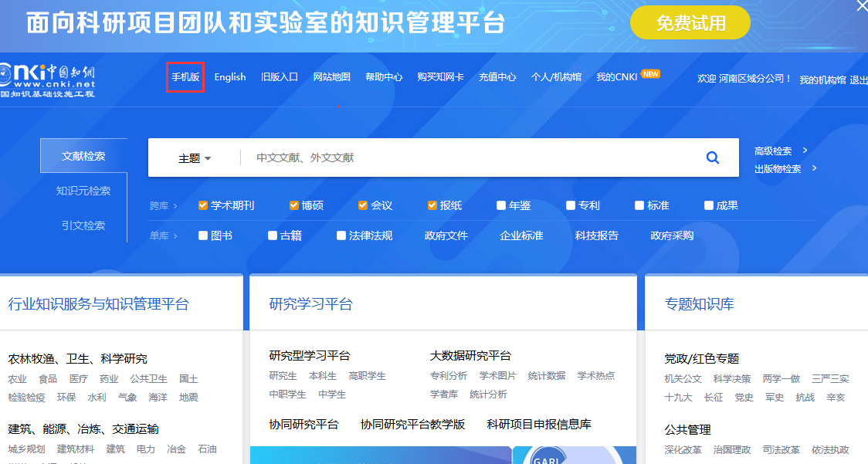Uncheck the 学术期刊 checkbox
Viewport: 868px width, 464px height.
203,205
